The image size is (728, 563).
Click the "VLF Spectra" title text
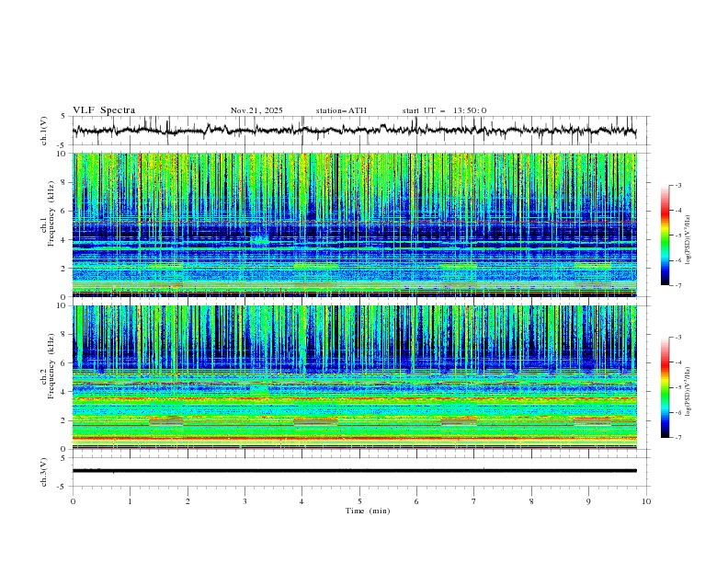[104, 110]
